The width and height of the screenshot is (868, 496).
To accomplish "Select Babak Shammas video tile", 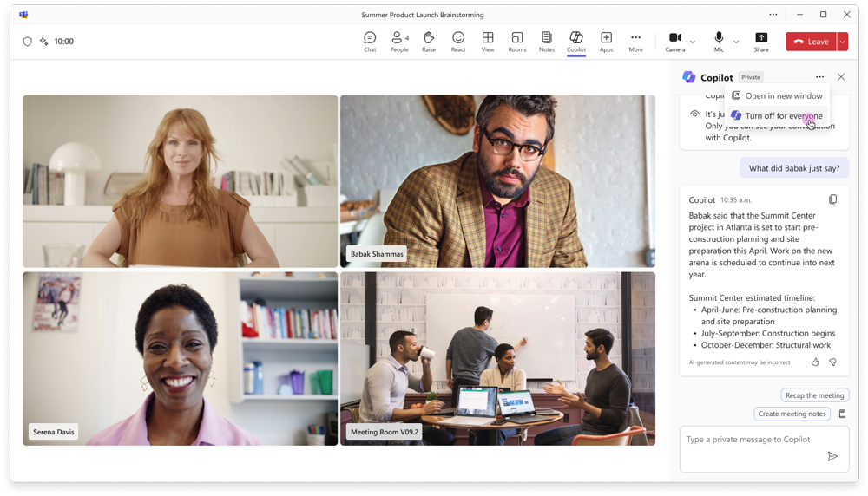I will tap(497, 181).
